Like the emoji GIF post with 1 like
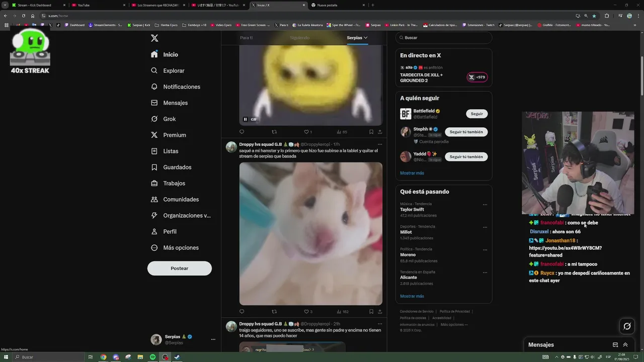644x362 pixels. (x=308, y=132)
